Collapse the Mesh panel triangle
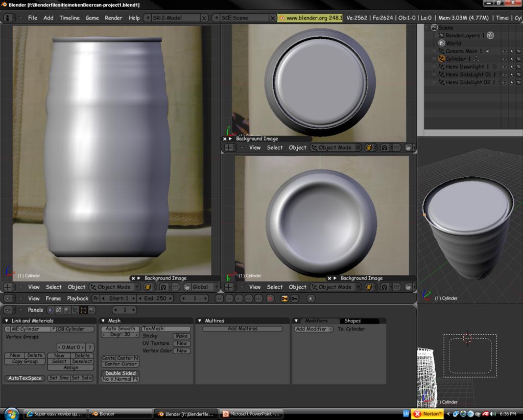523x420 pixels. (103, 320)
